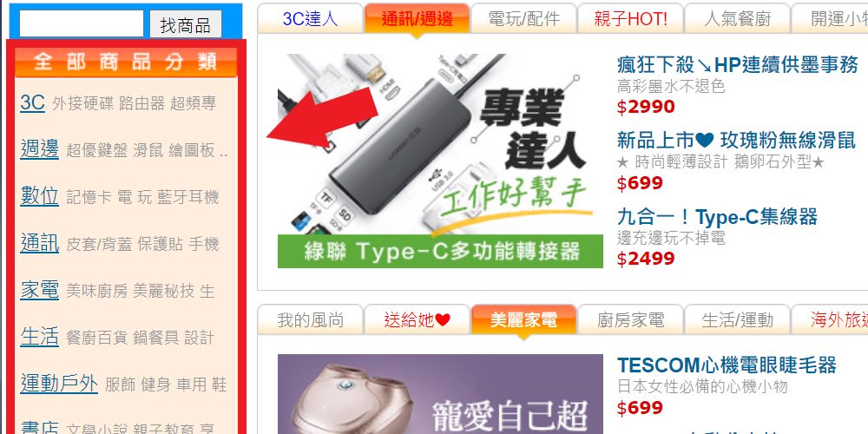
Task: Go to 運動戶外 category
Action: point(59,384)
